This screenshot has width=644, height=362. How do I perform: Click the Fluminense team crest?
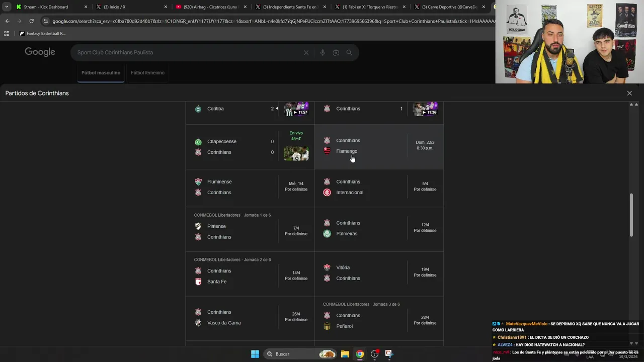(198, 182)
